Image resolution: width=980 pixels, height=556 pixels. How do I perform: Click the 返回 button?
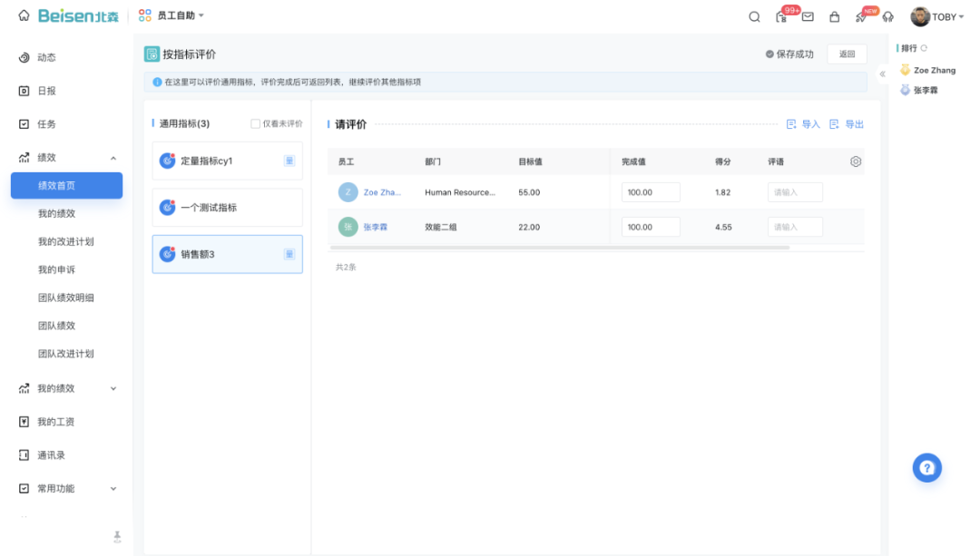point(847,54)
